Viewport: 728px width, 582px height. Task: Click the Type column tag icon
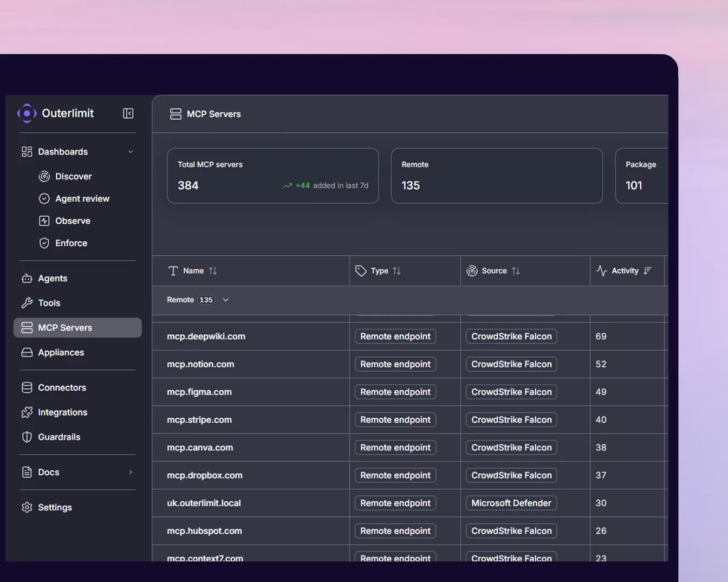361,271
